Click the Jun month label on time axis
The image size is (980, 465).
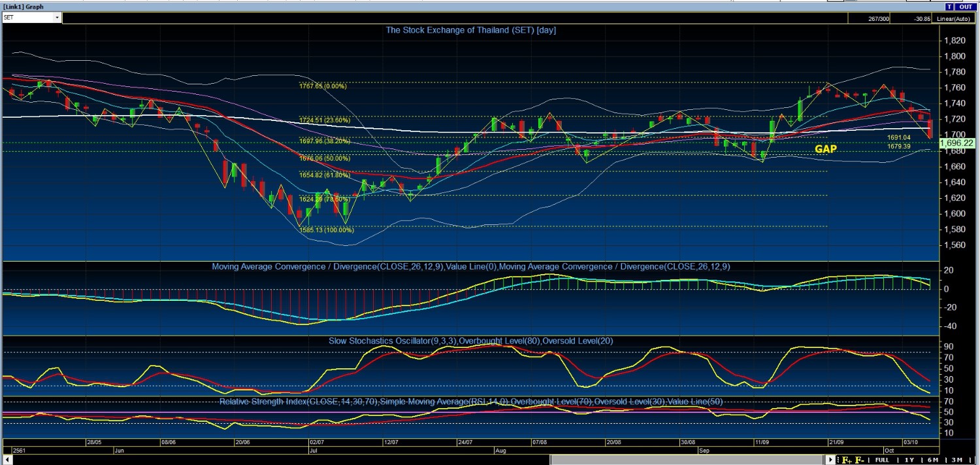[x=119, y=451]
